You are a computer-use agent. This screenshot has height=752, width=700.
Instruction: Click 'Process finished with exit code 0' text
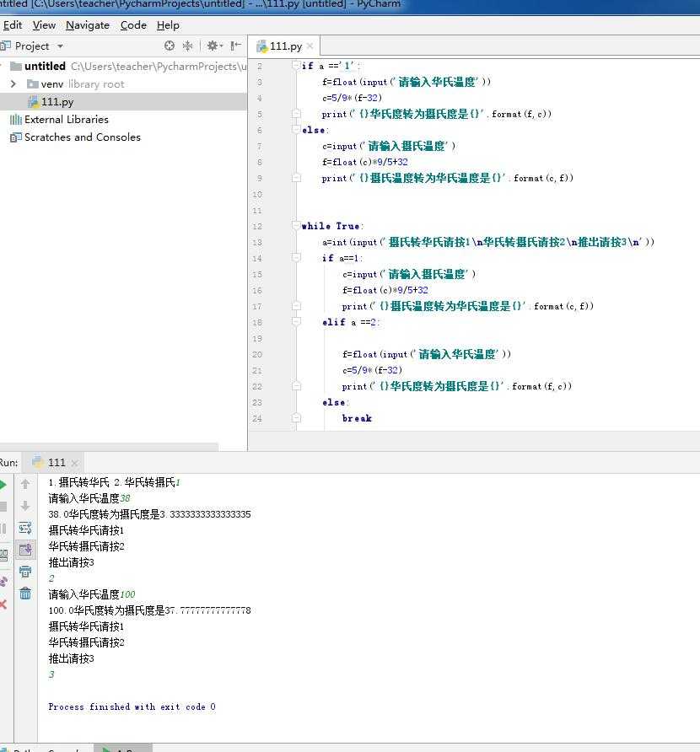[x=132, y=706]
